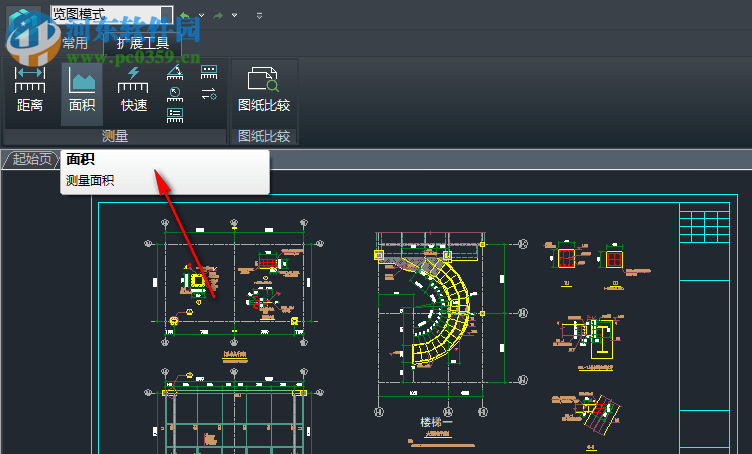752x454 pixels.
Task: Click the dotted ruler measurement icon
Action: pos(209,72)
